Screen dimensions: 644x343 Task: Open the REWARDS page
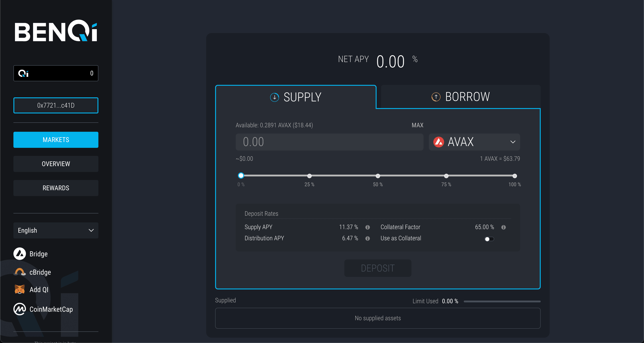click(56, 188)
